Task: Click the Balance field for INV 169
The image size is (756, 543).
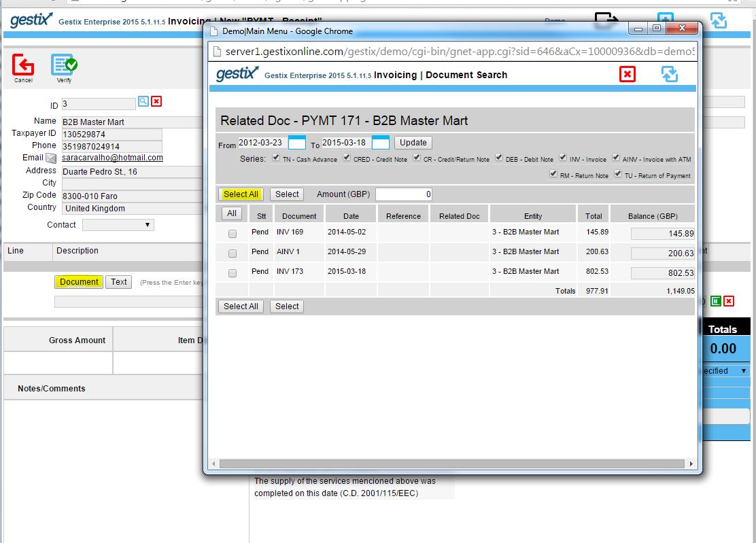Action: [x=662, y=234]
